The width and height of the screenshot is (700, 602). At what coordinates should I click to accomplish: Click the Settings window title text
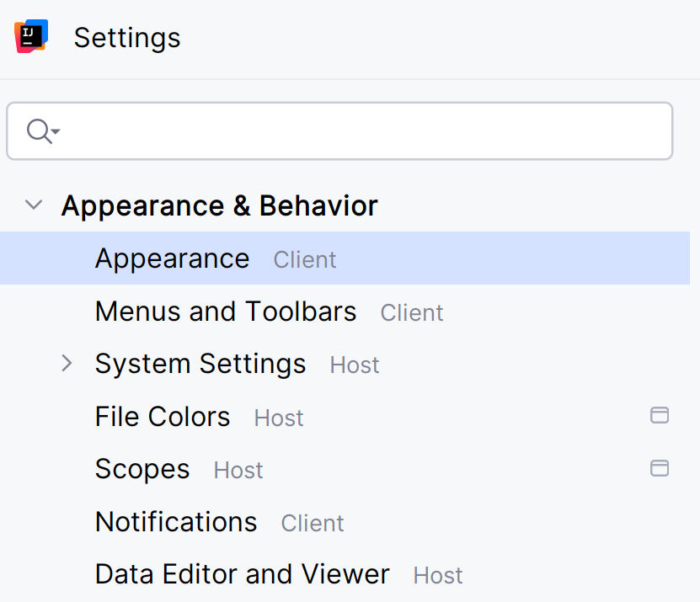coord(126,37)
